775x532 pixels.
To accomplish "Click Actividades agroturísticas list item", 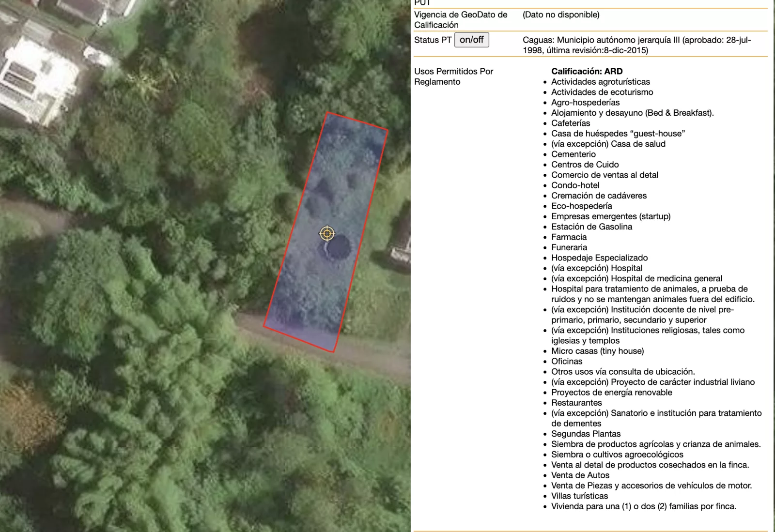I will pos(601,82).
